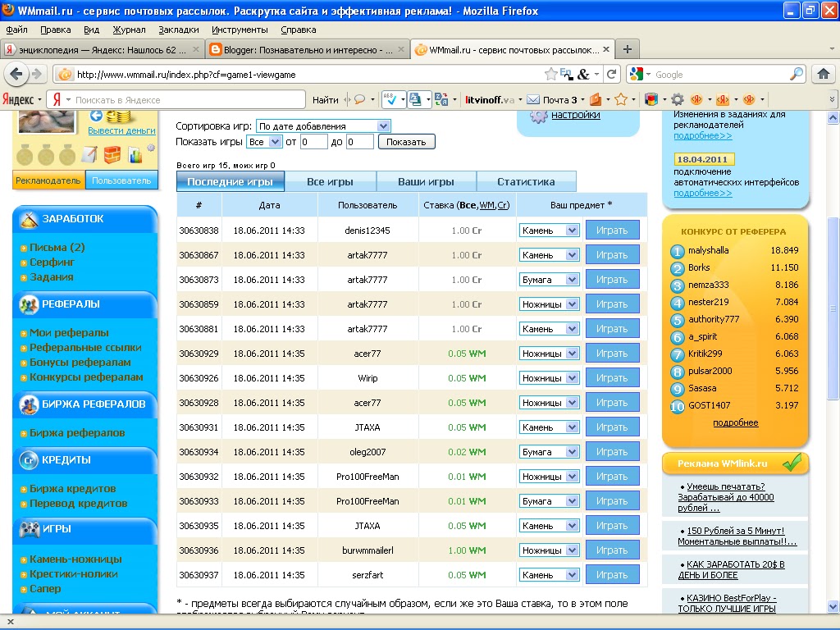The height and width of the screenshot is (630, 840).
Task: Click the URL address bar
Action: pyautogui.click(x=308, y=75)
